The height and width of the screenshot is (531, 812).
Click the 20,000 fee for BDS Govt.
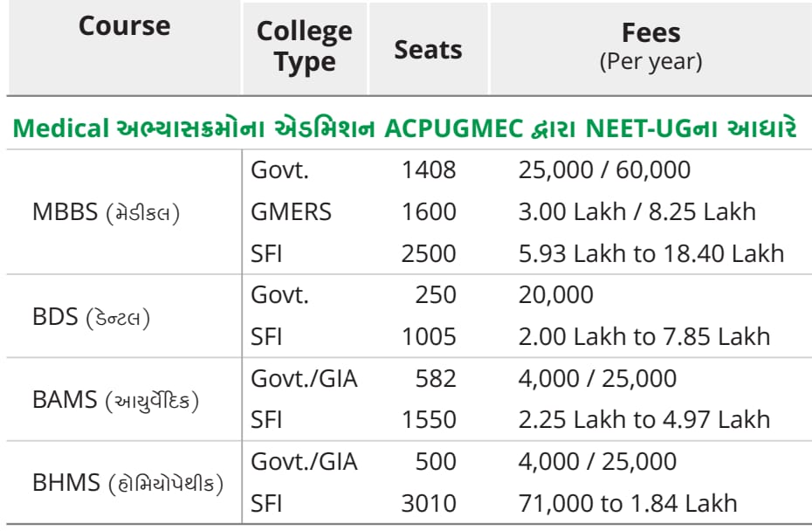[555, 295]
